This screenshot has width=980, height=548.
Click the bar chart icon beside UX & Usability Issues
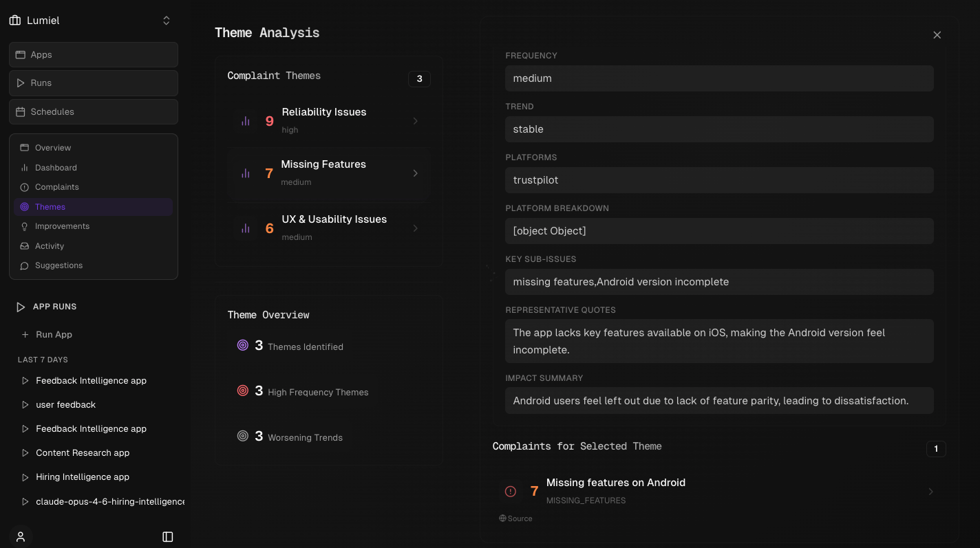tap(246, 228)
